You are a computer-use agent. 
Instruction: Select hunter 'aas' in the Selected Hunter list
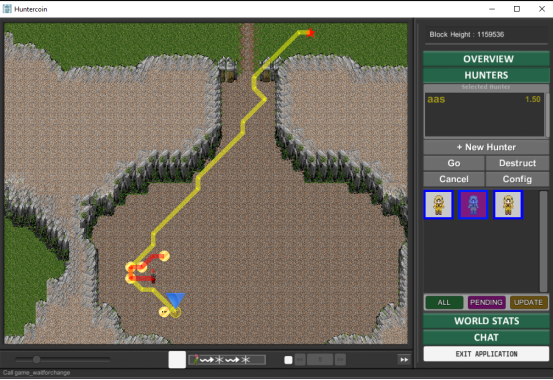pos(484,99)
